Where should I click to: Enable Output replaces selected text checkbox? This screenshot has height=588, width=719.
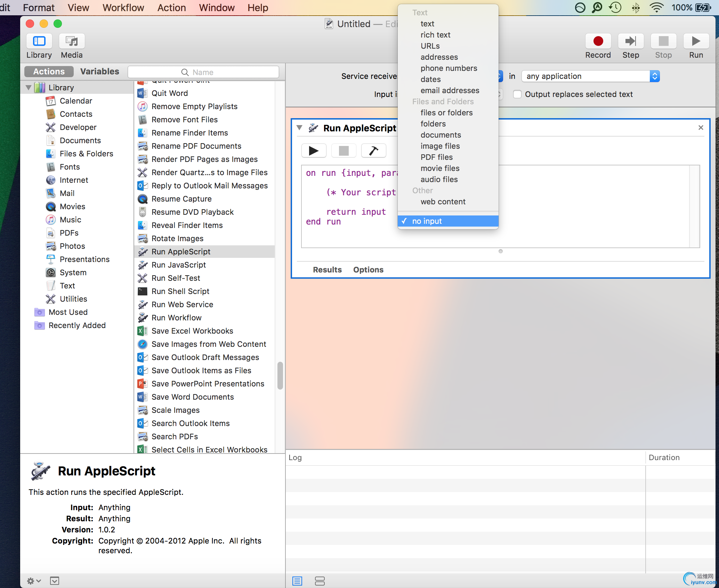pos(517,94)
